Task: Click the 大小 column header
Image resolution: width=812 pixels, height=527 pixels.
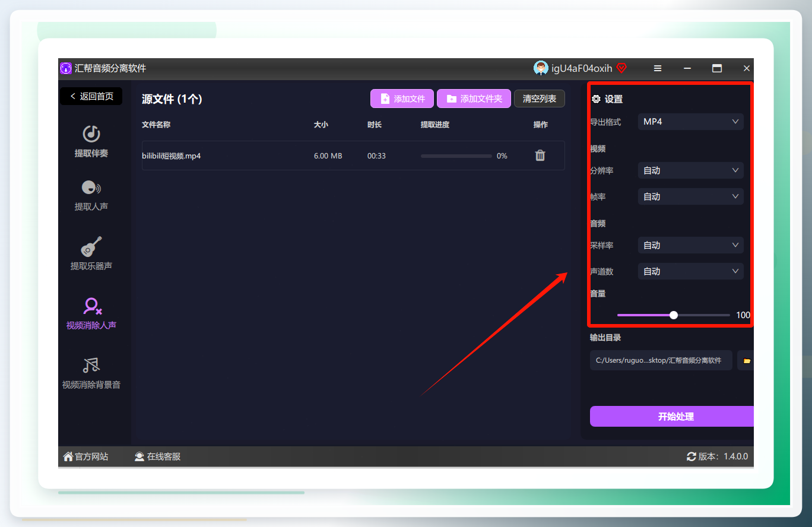Action: (321, 125)
